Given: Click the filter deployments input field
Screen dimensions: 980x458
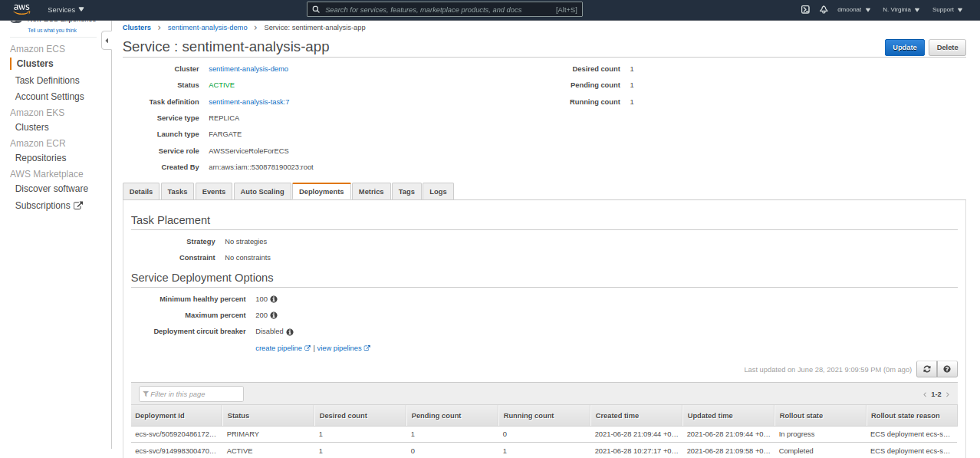Looking at the screenshot, I should (190, 394).
